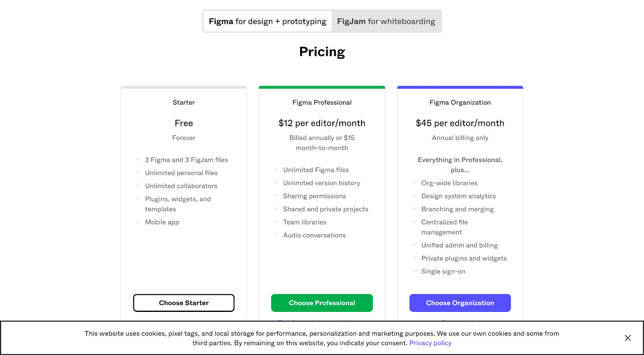Click the checkmark next to Audio conversations
This screenshot has width=644, height=355.
(x=276, y=235)
